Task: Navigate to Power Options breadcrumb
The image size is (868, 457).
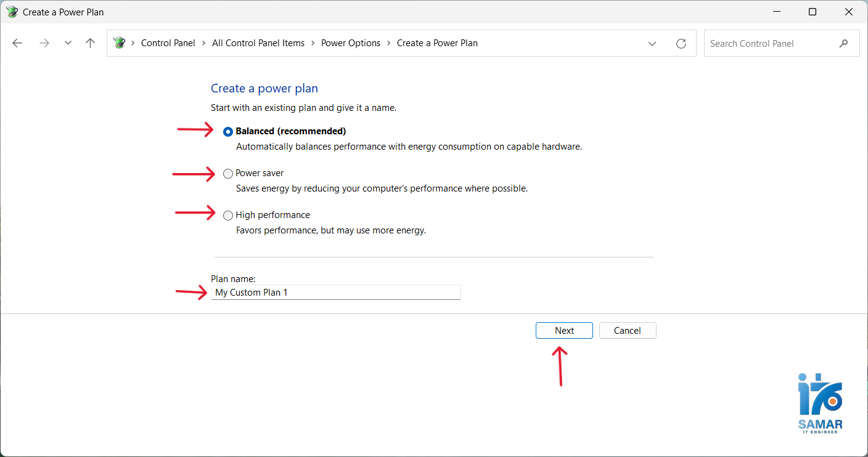Action: tap(351, 43)
